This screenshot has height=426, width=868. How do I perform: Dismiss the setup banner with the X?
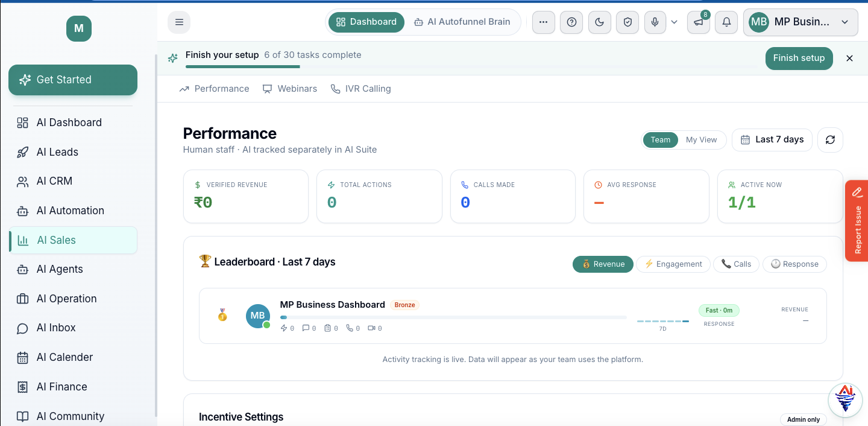849,58
